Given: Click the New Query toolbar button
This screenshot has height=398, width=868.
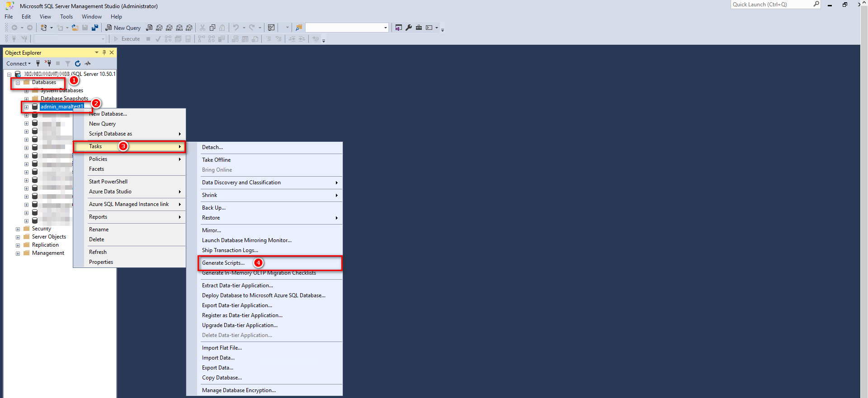Looking at the screenshot, I should coord(123,28).
